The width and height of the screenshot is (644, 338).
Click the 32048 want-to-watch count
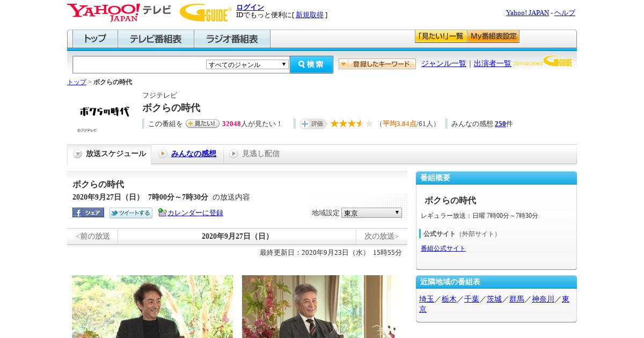[x=231, y=123]
